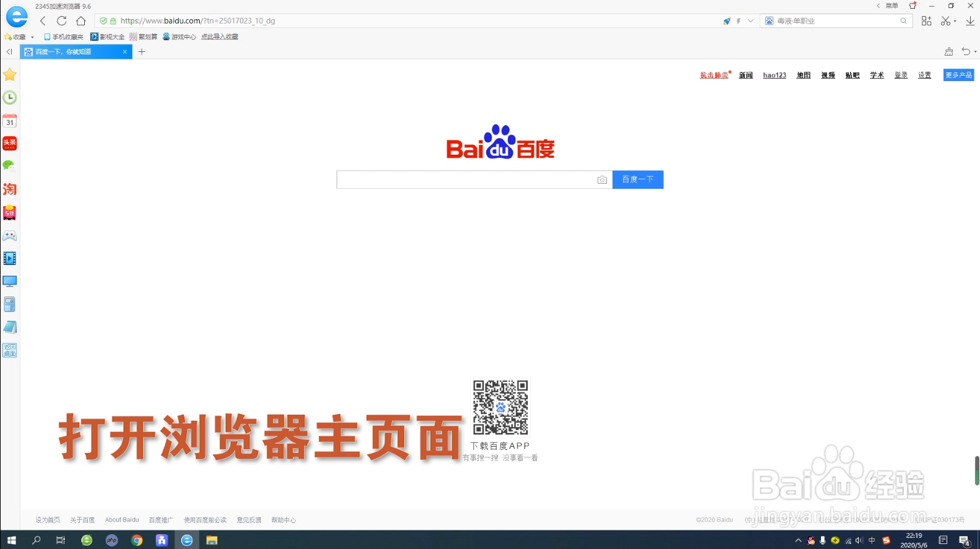Open Chrome from the Windows taskbar
This screenshot has width=980, height=549.
[137, 540]
